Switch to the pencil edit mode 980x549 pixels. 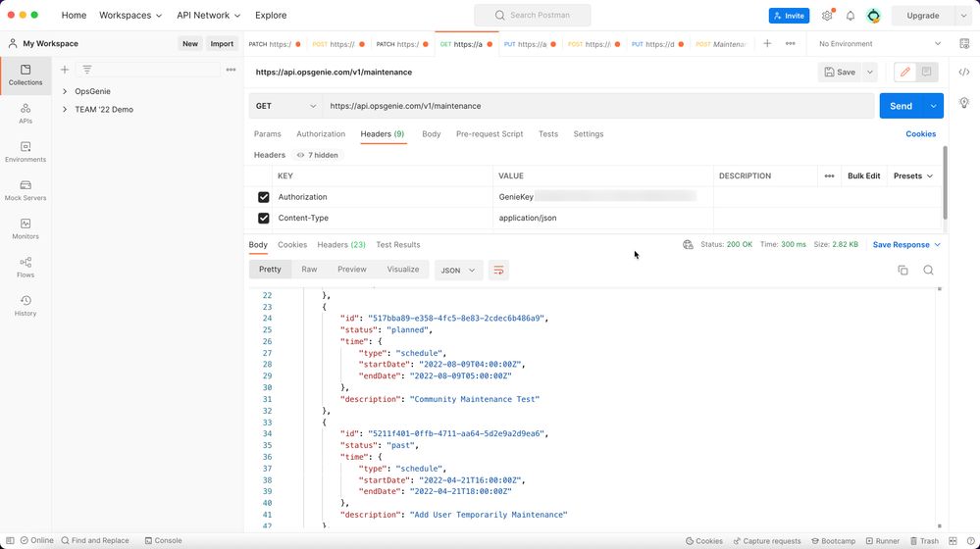(x=904, y=72)
